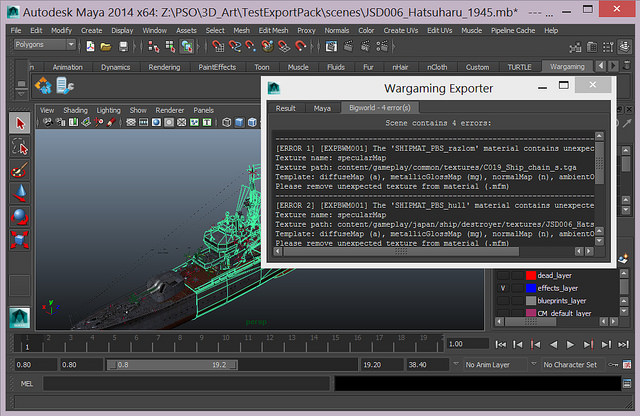Click the script editor icon
The height and width of the screenshot is (416, 640).
point(627,383)
